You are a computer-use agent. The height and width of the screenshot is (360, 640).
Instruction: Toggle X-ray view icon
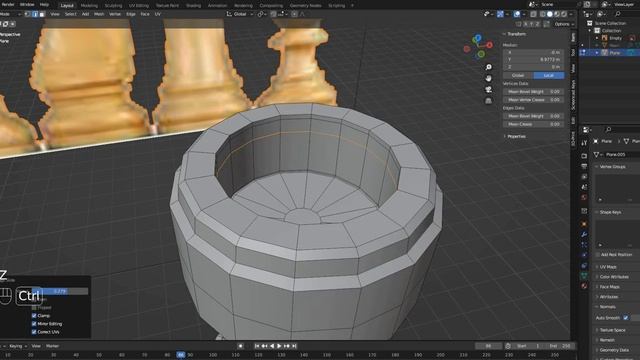coord(533,14)
